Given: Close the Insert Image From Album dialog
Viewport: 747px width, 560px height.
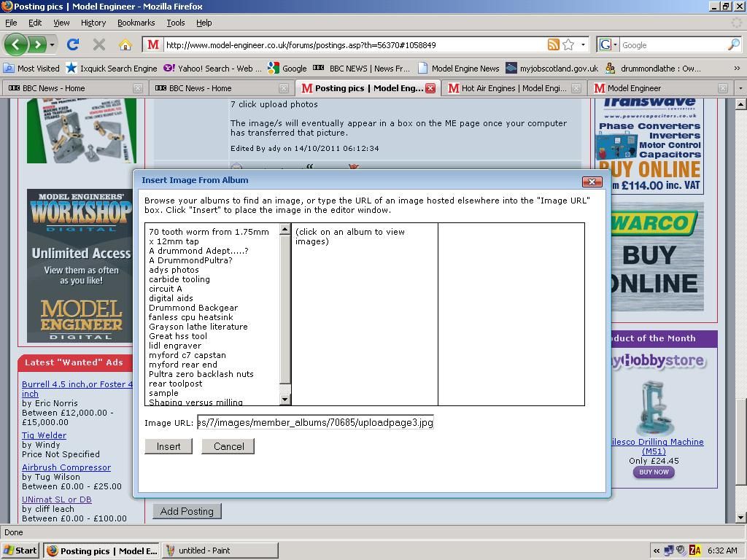Looking at the screenshot, I should tap(592, 182).
